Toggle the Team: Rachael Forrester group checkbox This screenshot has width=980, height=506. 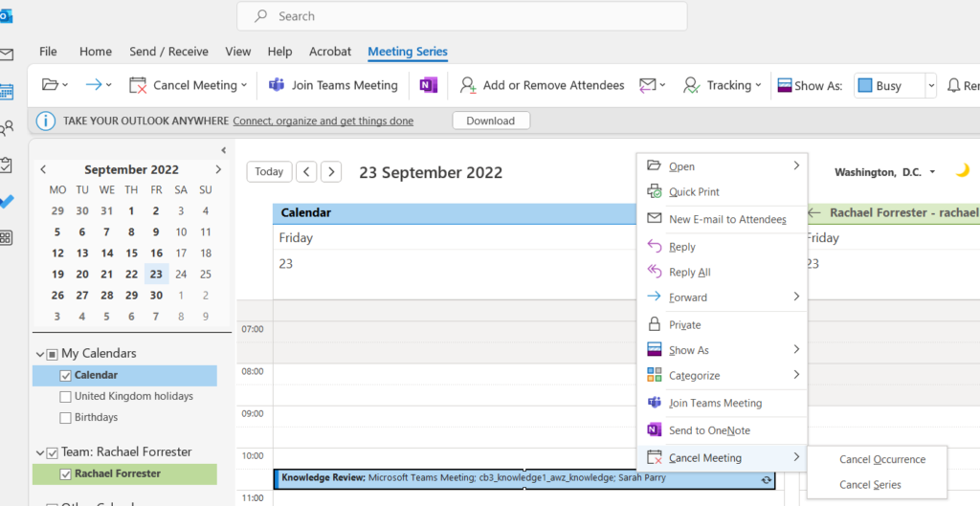tap(53, 452)
